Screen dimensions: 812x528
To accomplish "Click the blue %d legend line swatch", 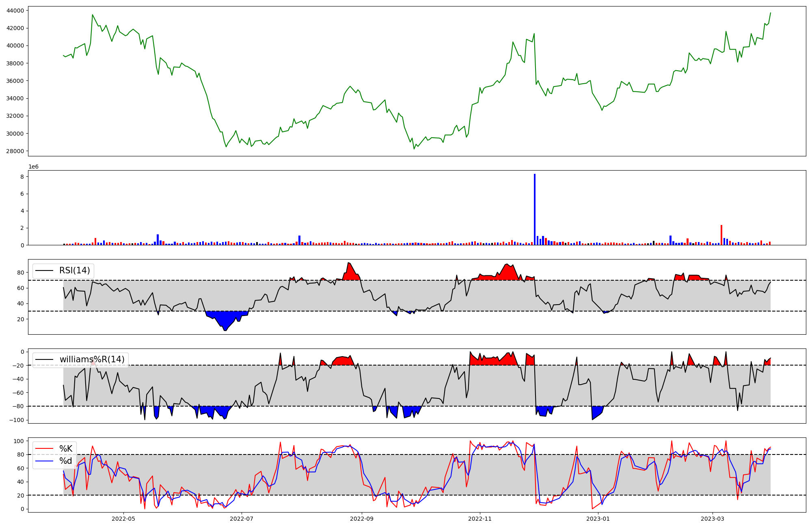I will coord(44,461).
